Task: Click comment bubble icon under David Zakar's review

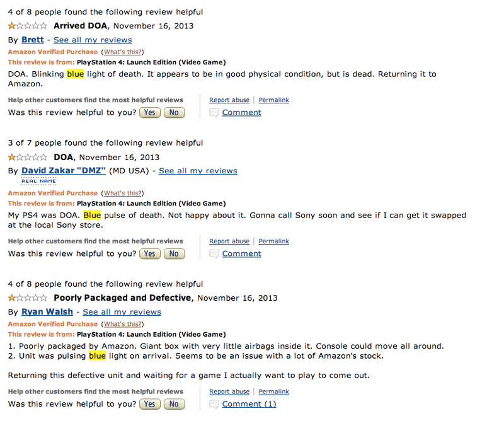Action: (x=214, y=254)
